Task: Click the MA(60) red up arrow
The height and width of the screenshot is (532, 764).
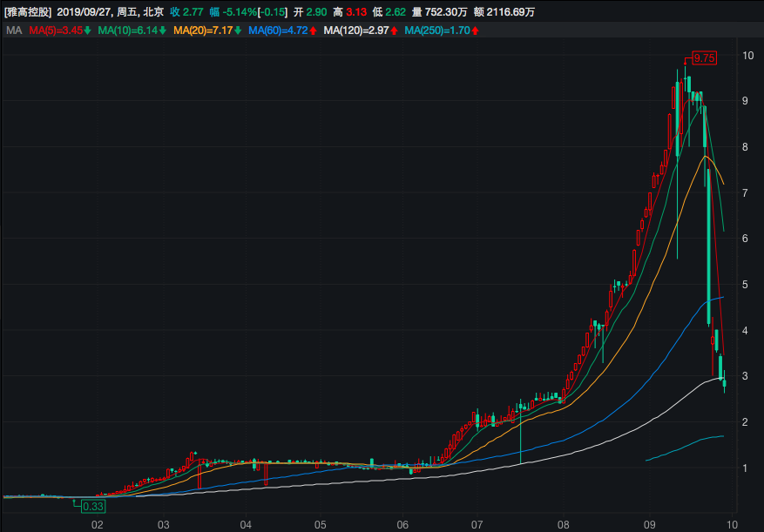Action: pyautogui.click(x=313, y=30)
